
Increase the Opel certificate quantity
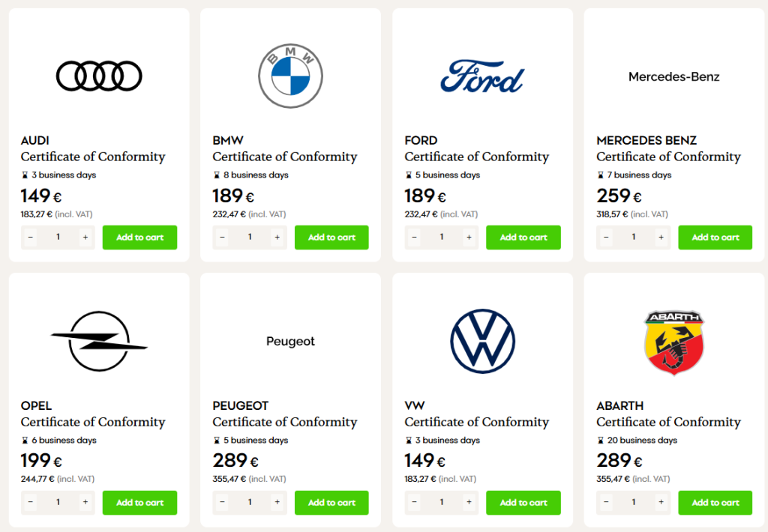click(85, 502)
